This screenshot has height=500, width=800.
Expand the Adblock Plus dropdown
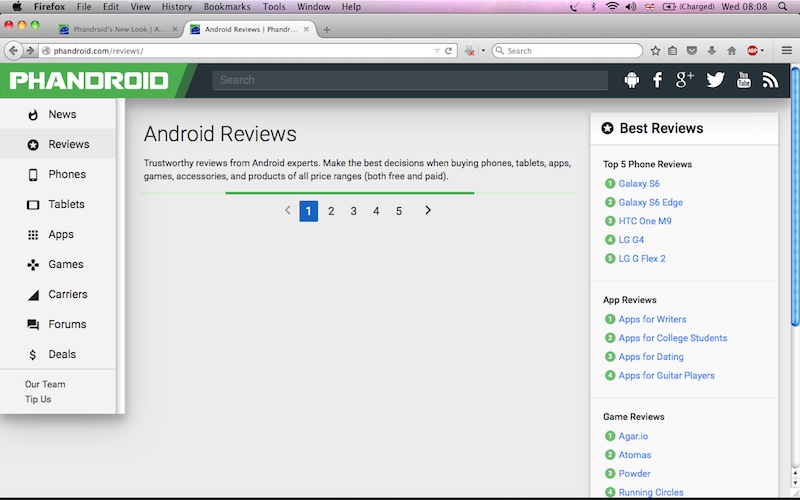pos(763,50)
